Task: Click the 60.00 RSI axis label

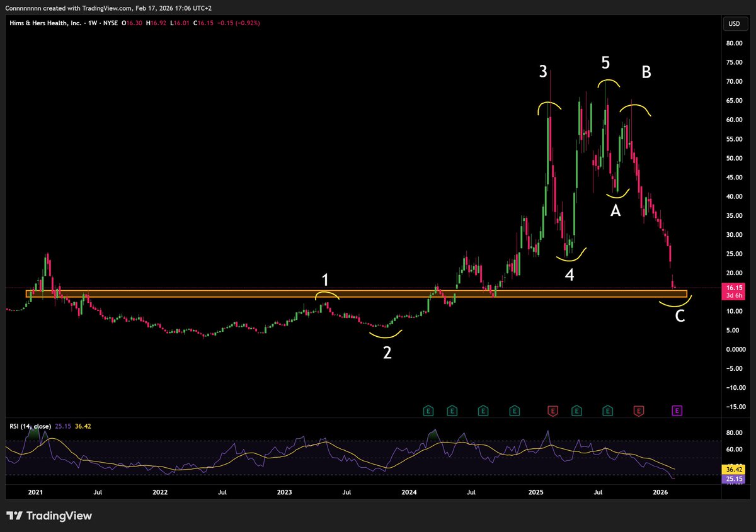Action: click(733, 449)
